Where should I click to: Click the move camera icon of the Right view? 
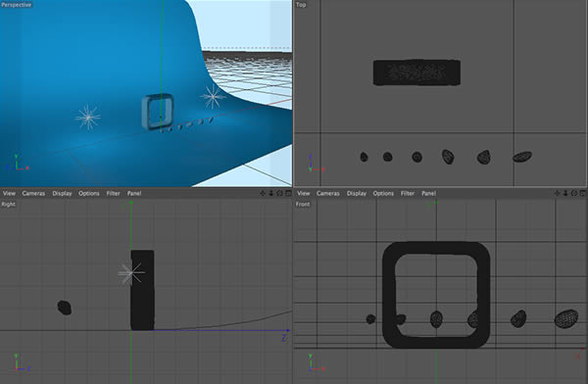[x=263, y=193]
